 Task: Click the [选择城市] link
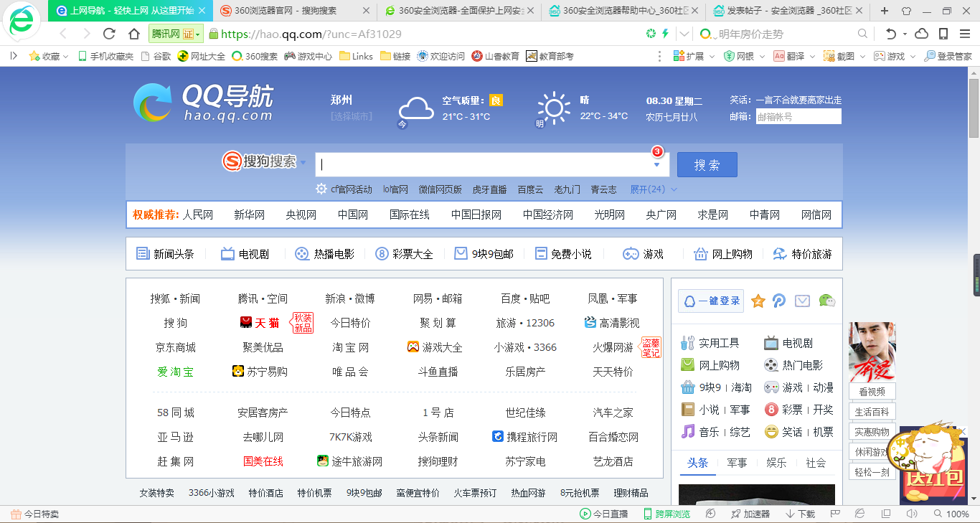pos(352,116)
